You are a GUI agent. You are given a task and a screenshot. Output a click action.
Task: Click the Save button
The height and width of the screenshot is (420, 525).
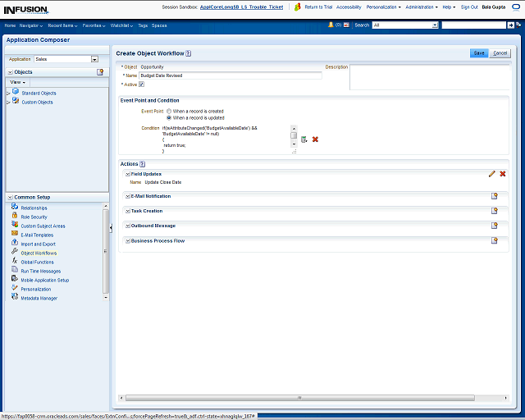tap(478, 52)
